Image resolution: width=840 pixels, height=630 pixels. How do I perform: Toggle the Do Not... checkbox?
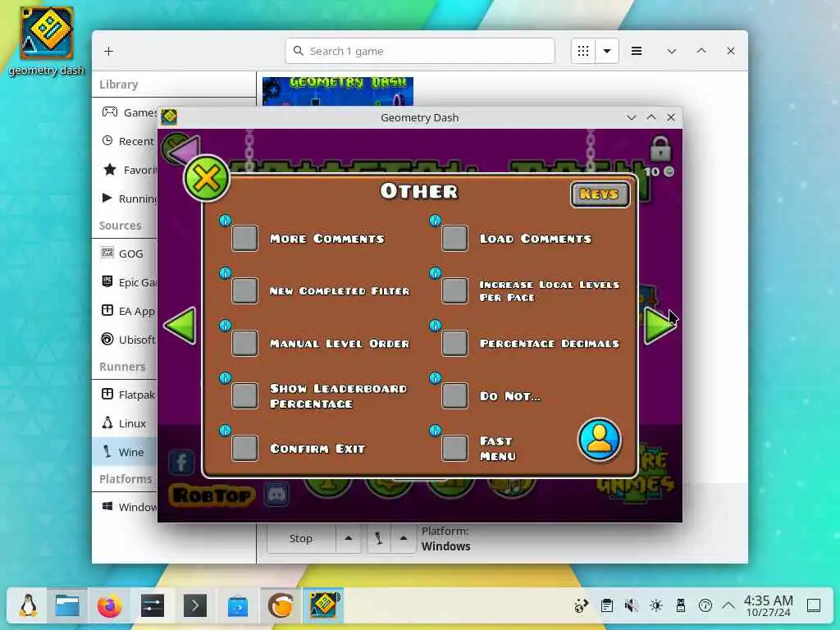[454, 395]
